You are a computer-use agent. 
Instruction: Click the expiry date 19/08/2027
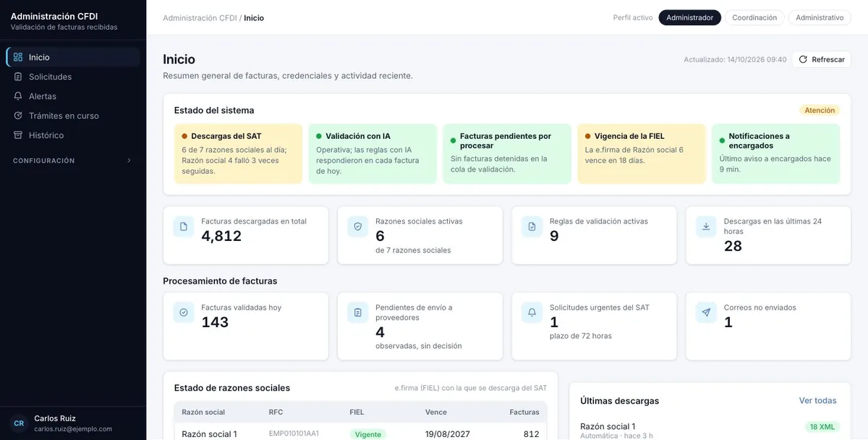449,434
